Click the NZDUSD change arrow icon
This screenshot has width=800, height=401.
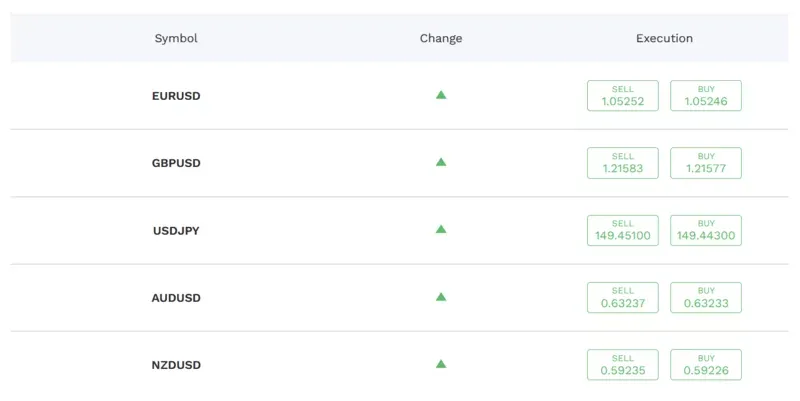[x=441, y=364]
